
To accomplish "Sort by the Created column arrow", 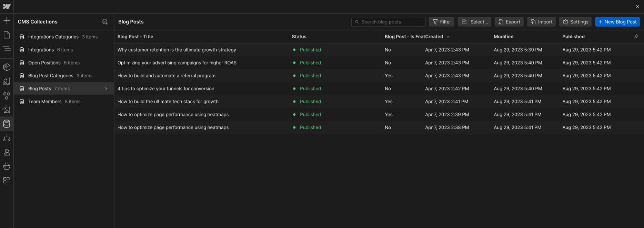I will 448,37.
